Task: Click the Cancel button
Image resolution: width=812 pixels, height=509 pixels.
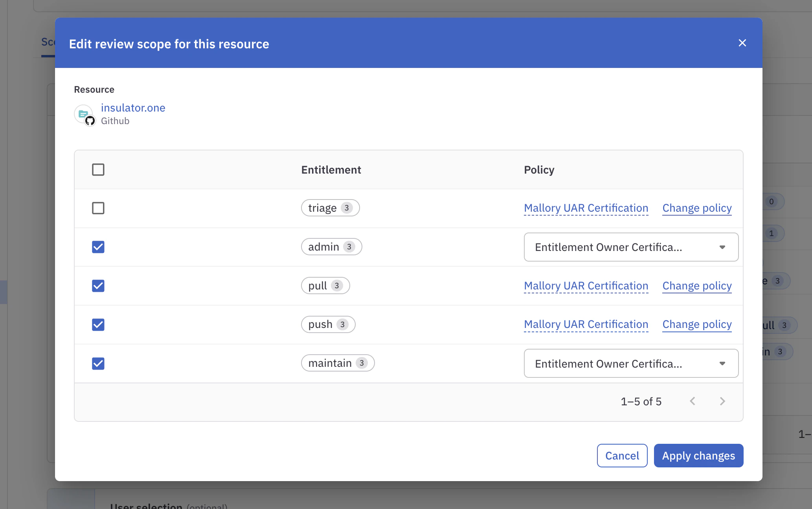Action: (x=622, y=455)
